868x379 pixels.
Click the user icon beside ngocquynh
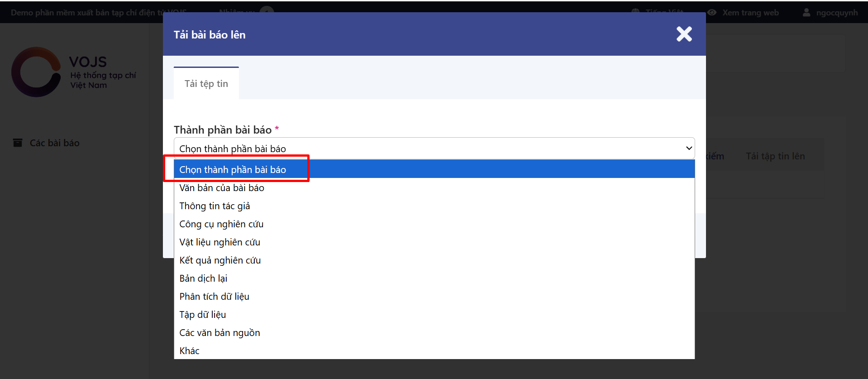pyautogui.click(x=806, y=13)
